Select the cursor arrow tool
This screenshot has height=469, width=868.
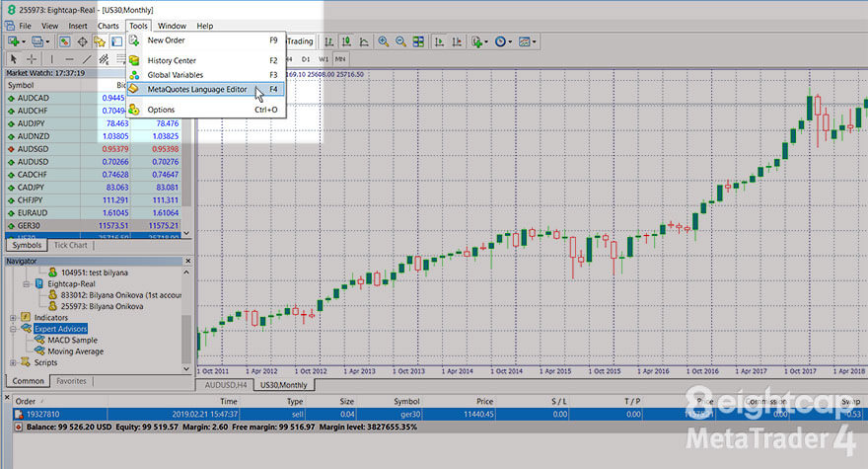(x=14, y=59)
